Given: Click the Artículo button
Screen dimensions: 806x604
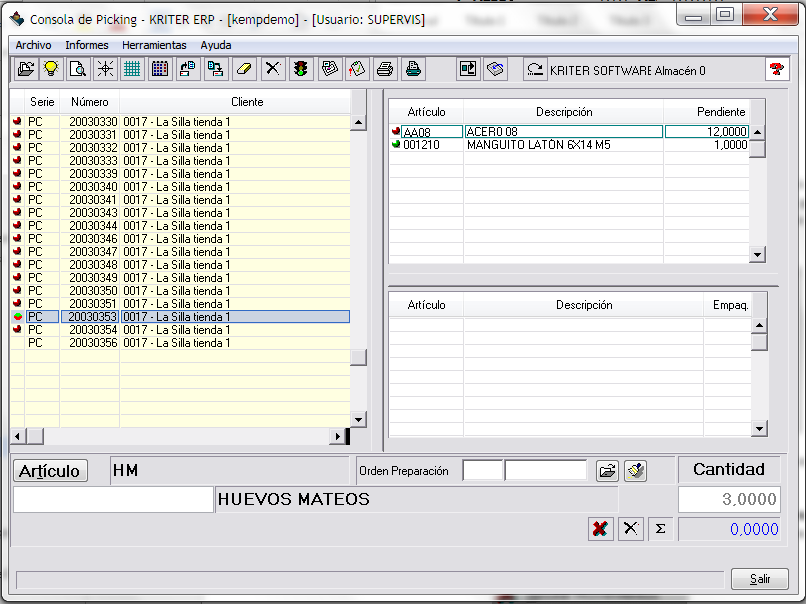Looking at the screenshot, I should coord(50,471).
